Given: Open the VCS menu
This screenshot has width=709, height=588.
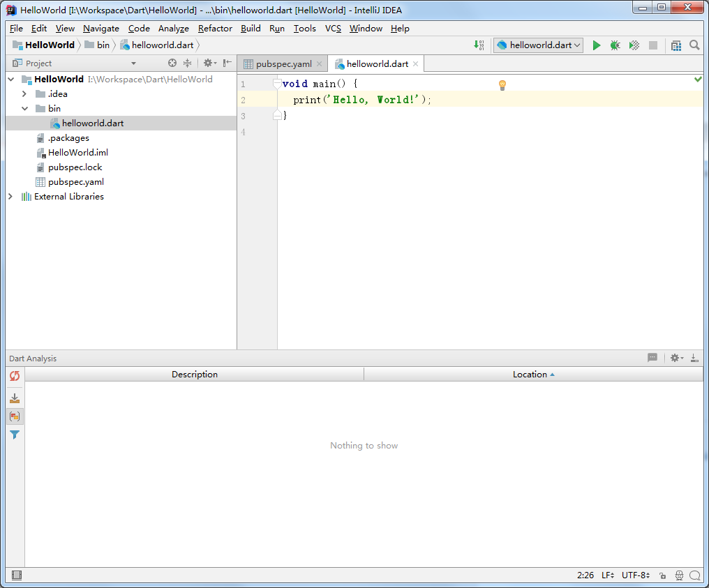Looking at the screenshot, I should (x=333, y=29).
